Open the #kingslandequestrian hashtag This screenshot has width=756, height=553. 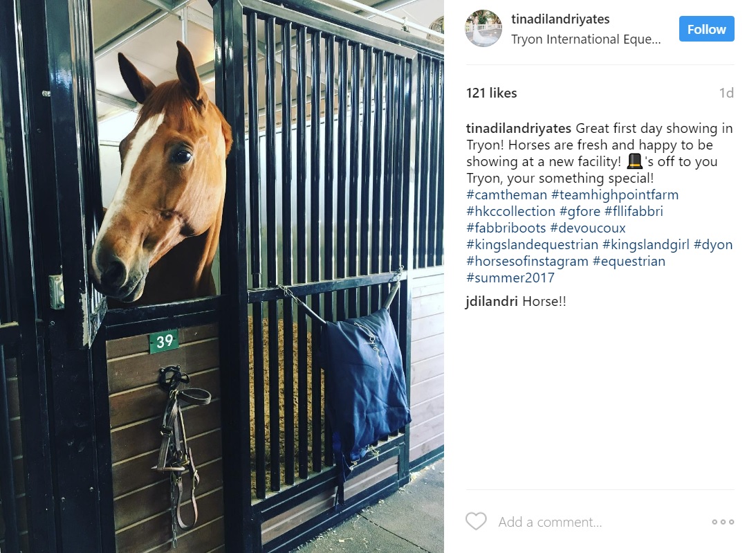pyautogui.click(x=533, y=244)
